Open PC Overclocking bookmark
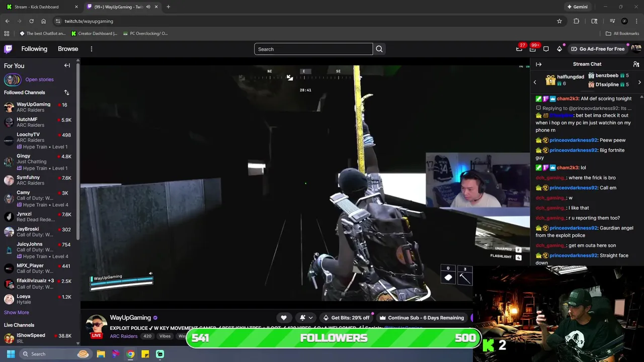 tap(145, 33)
